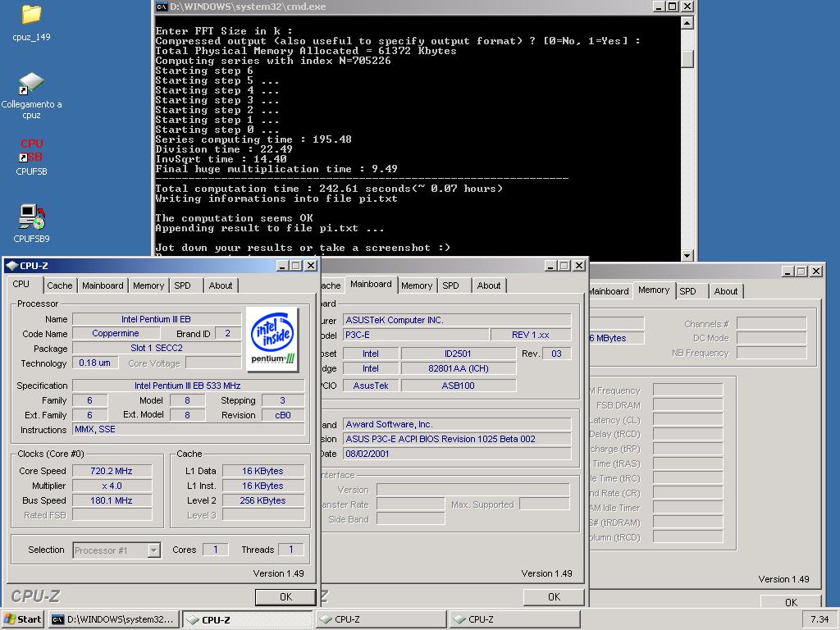Image resolution: width=840 pixels, height=630 pixels.
Task: Click BIOS brand Award Software, Inc. field
Action: point(456,424)
